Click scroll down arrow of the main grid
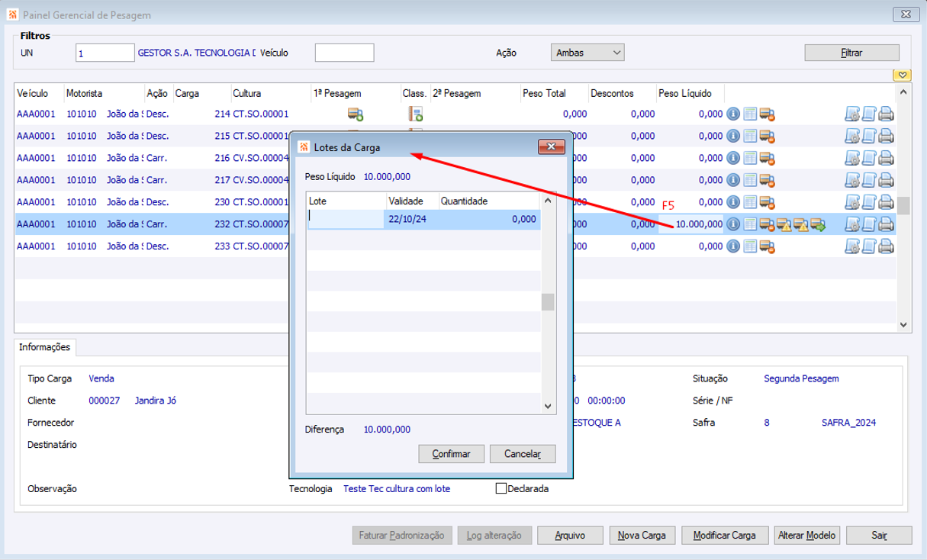The image size is (927, 560). point(903,324)
